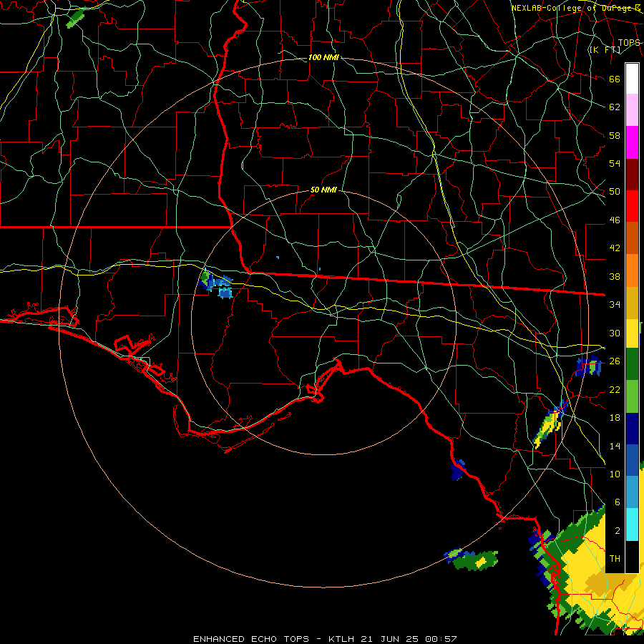Click the gold legend color band
The image size is (644, 644).
[x=632, y=303]
